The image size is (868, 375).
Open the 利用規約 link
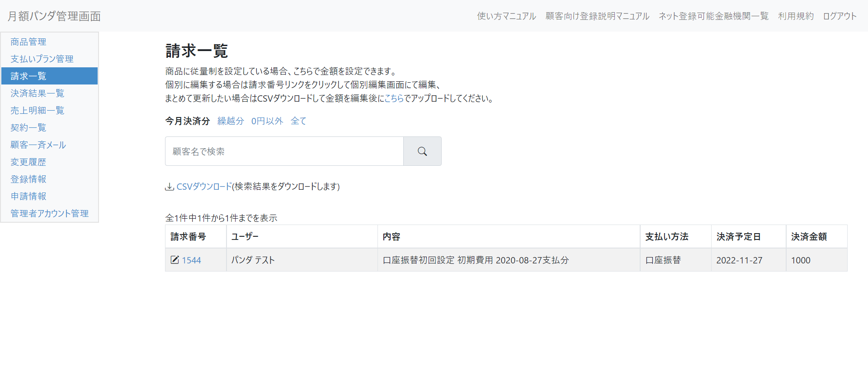coord(796,16)
